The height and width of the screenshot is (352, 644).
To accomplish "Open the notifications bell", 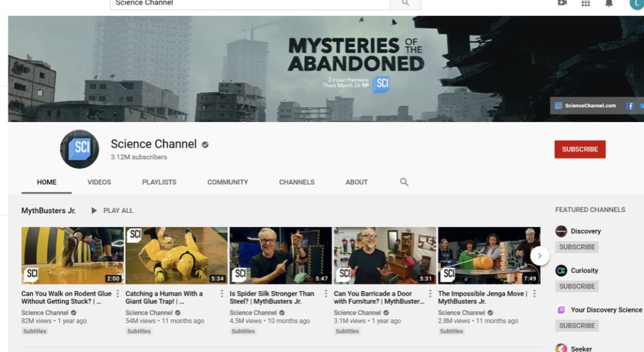I will click(x=609, y=4).
